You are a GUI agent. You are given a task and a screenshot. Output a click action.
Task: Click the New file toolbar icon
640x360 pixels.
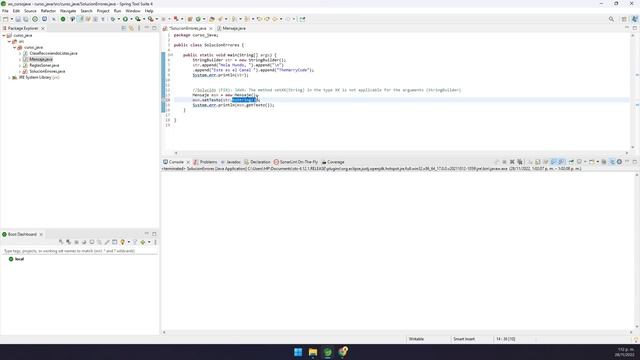[x=6, y=19]
